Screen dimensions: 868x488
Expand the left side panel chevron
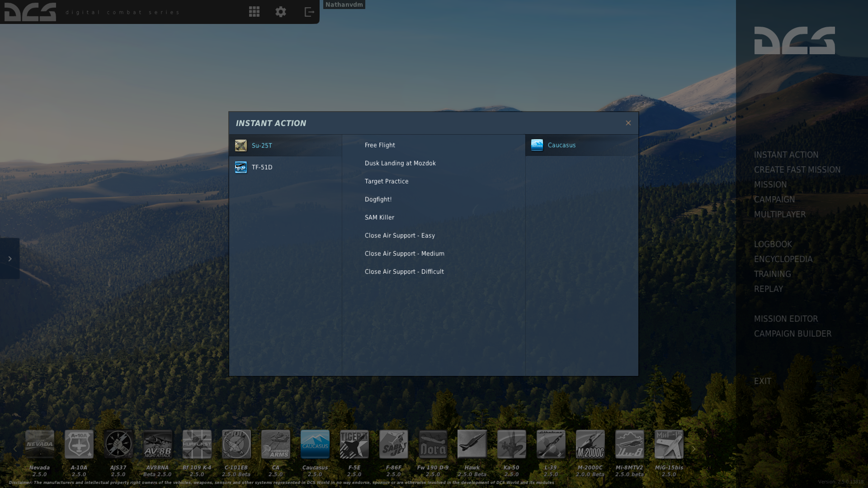[x=9, y=258]
